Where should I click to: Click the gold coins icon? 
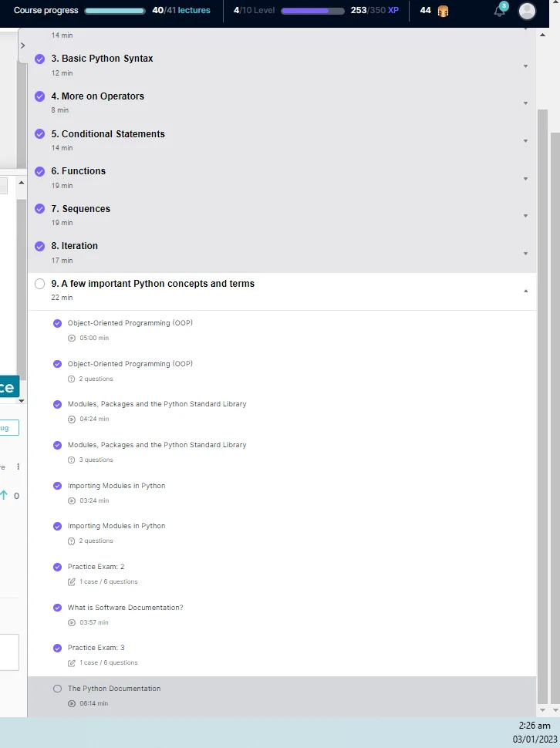(x=443, y=11)
